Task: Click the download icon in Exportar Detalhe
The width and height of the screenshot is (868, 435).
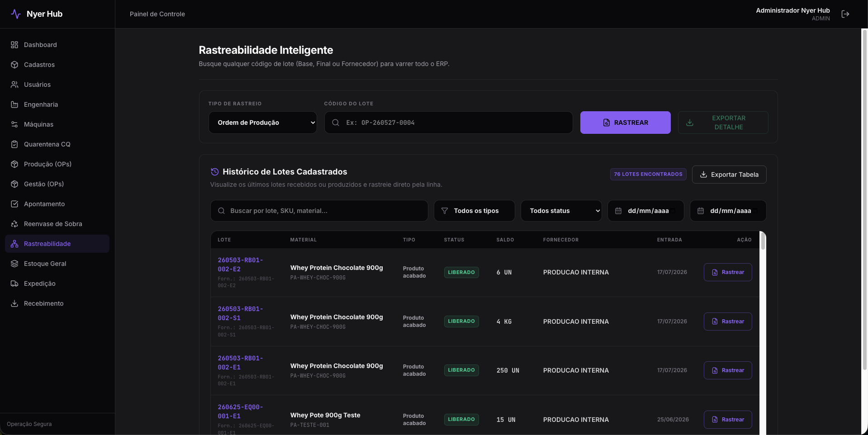Action: point(690,123)
